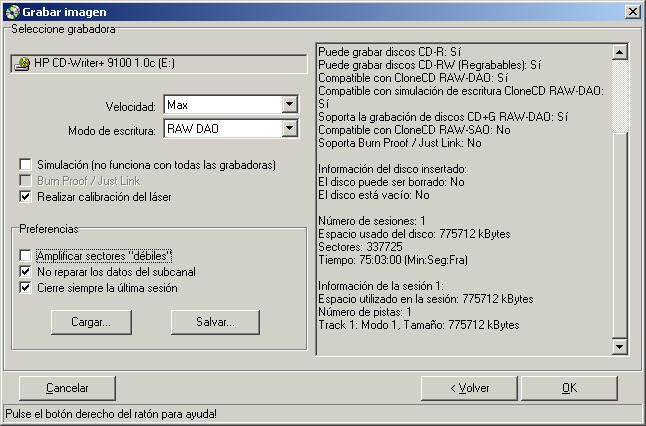This screenshot has width=646, height=426.
Task: Click "Compatible con CloneCD RAW-SAO: No" line
Action: pos(414,130)
